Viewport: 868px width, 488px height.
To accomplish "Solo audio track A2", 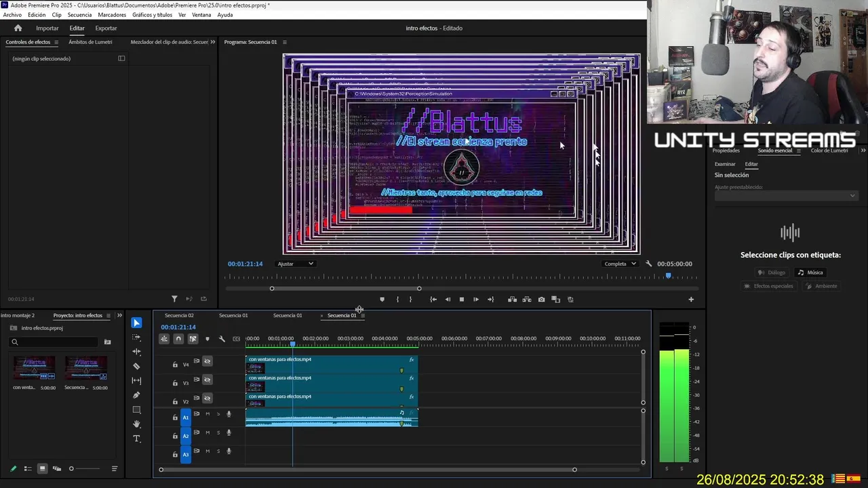I will coord(218,432).
